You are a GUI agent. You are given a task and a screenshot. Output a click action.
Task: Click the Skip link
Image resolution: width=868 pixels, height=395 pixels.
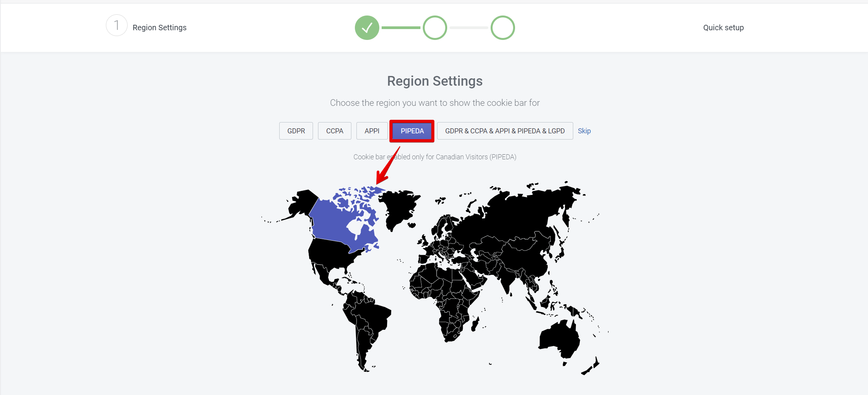(x=584, y=131)
